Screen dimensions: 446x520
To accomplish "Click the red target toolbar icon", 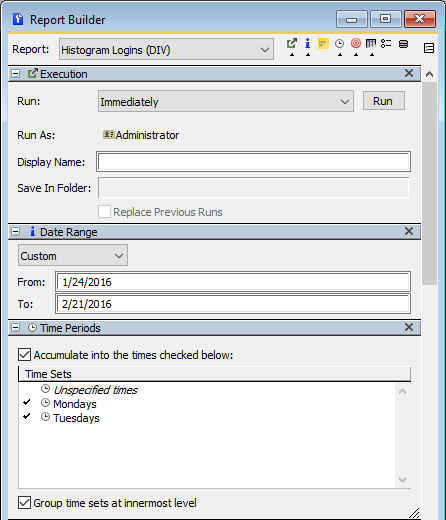I will click(x=356, y=44).
